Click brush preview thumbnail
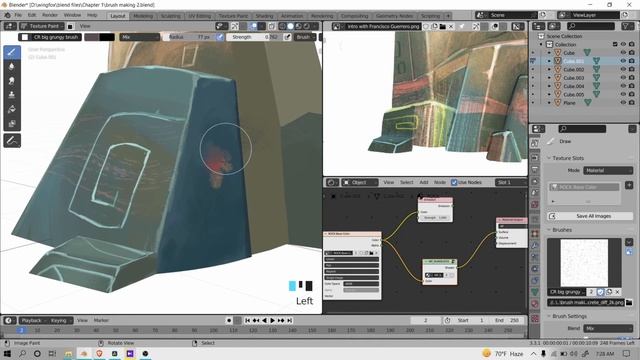The width and height of the screenshot is (640, 360). tap(584, 263)
